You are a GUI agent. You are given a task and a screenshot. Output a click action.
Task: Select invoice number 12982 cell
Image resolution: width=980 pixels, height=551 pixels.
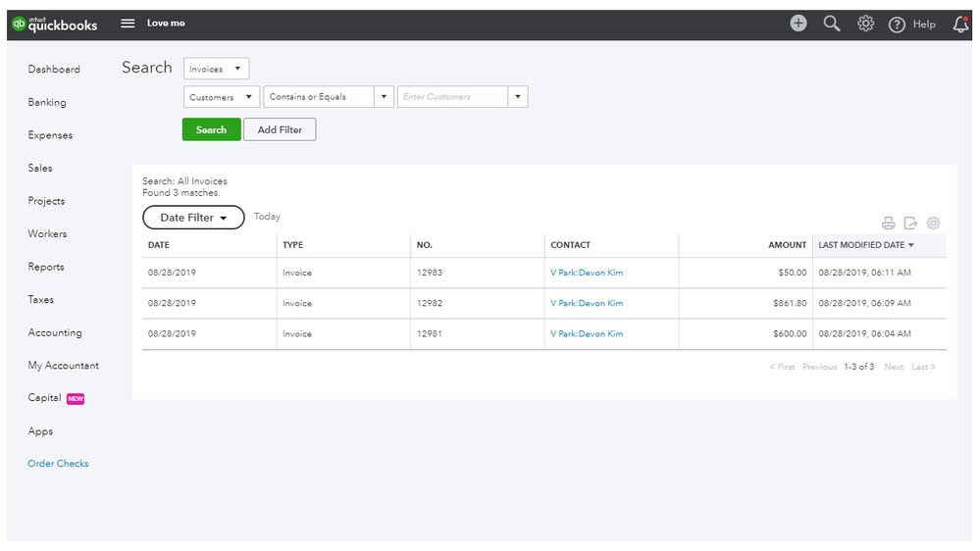477,303
